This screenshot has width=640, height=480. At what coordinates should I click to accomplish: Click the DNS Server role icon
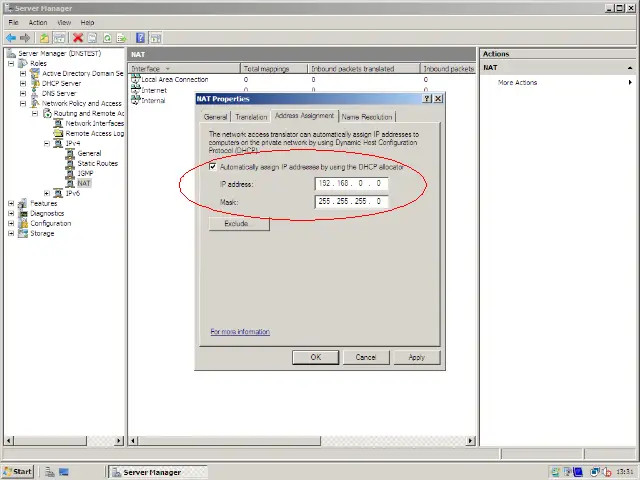coord(36,93)
